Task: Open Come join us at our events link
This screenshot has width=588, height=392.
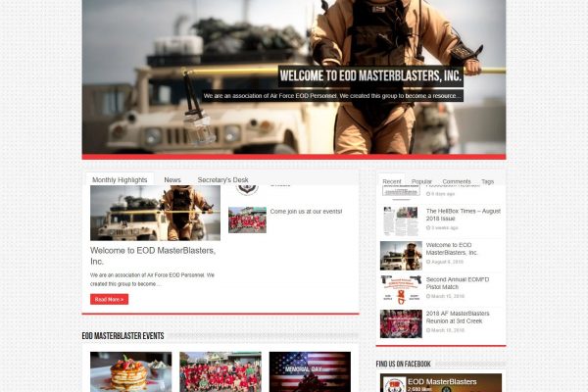Action: [x=306, y=212]
